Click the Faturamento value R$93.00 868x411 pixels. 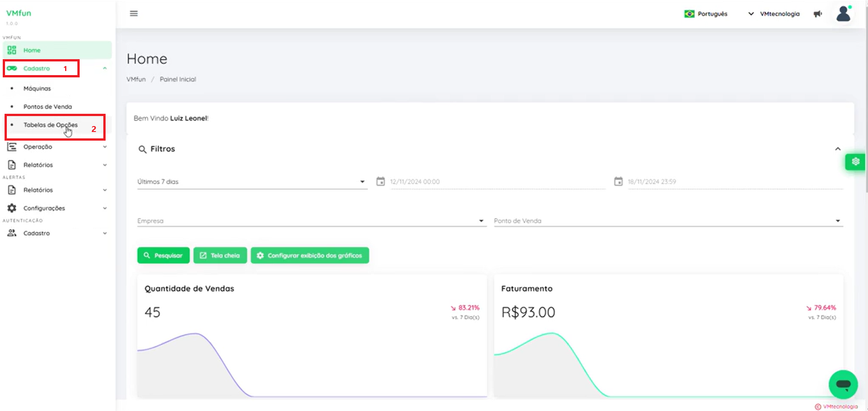[528, 312]
